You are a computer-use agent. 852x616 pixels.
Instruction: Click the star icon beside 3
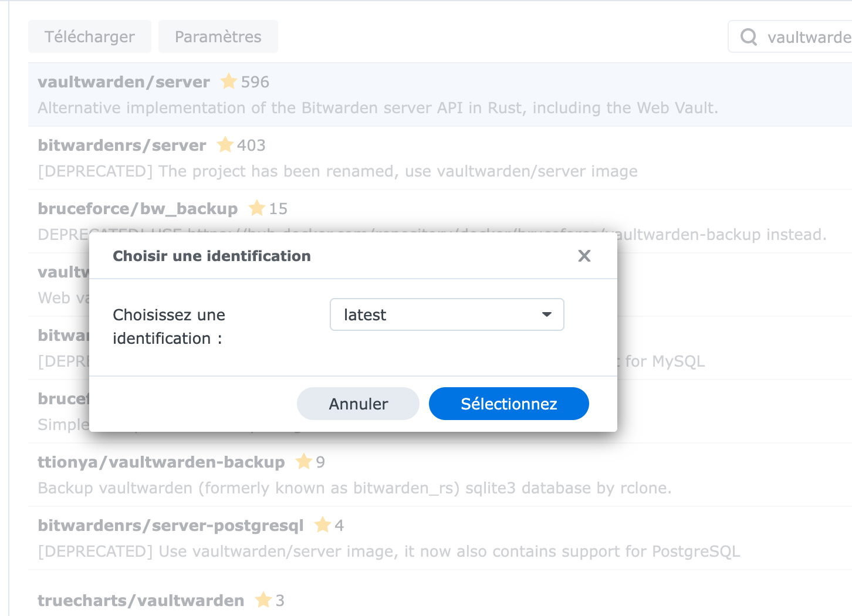[263, 600]
